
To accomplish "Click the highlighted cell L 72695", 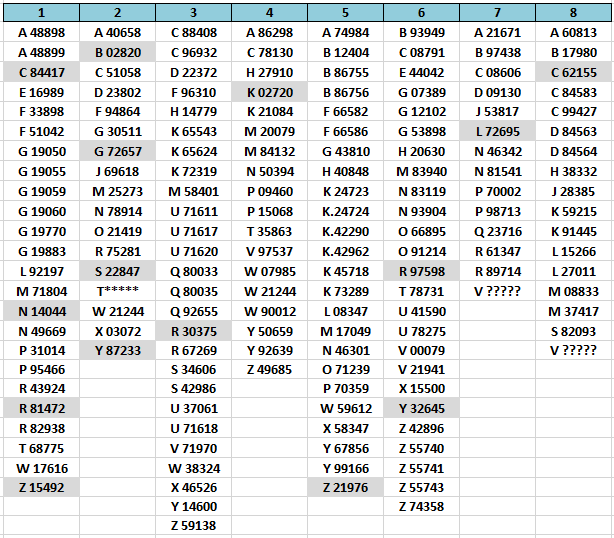I will [497, 131].
